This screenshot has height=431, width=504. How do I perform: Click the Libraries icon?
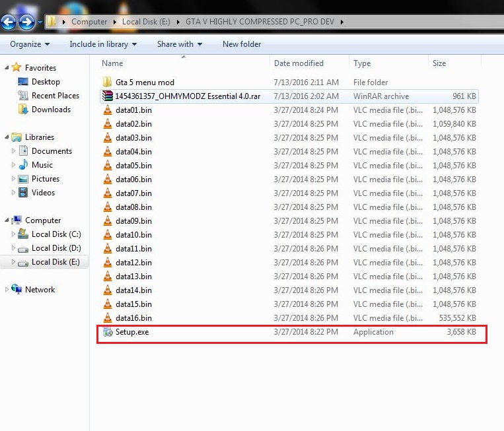point(17,137)
